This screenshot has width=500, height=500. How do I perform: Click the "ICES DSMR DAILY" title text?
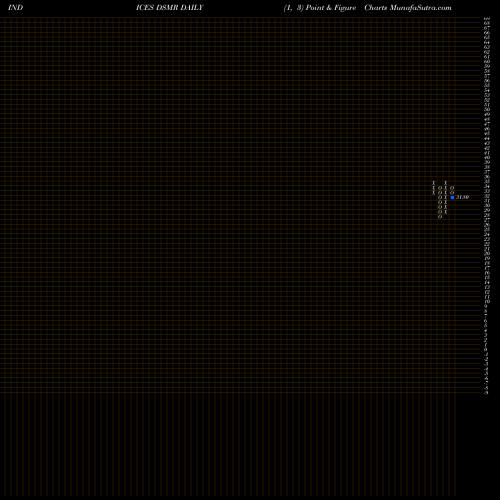[170, 8]
